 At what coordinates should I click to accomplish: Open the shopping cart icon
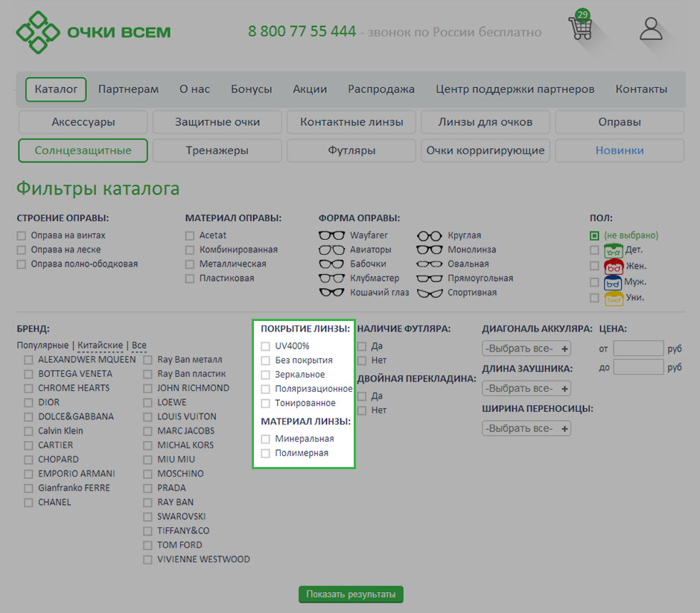click(x=580, y=28)
